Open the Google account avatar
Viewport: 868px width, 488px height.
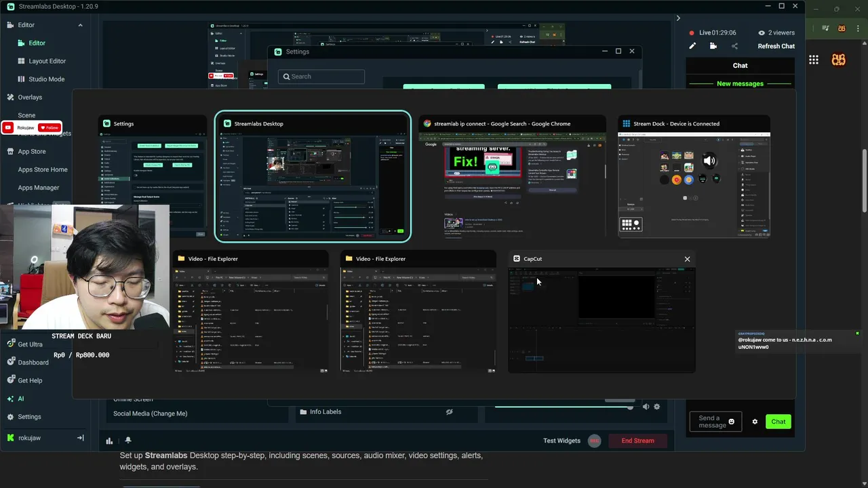point(839,60)
